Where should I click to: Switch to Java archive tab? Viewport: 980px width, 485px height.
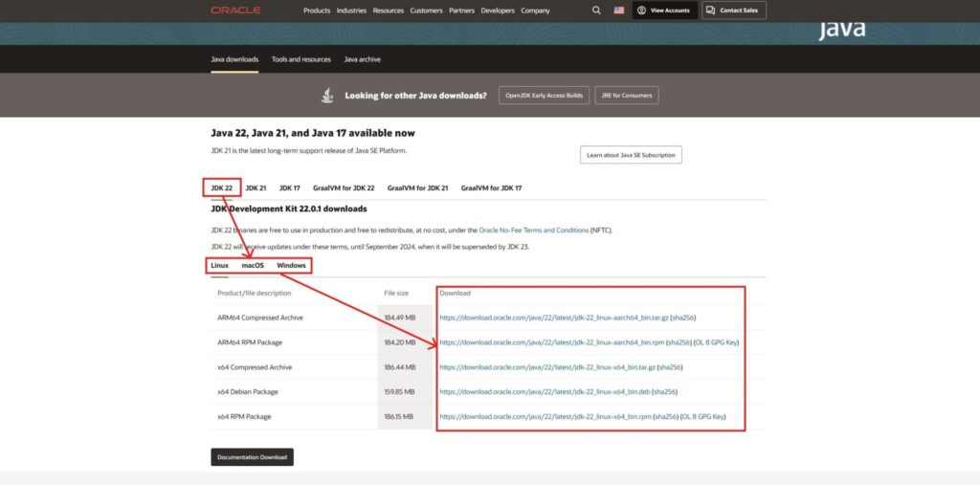coord(362,59)
